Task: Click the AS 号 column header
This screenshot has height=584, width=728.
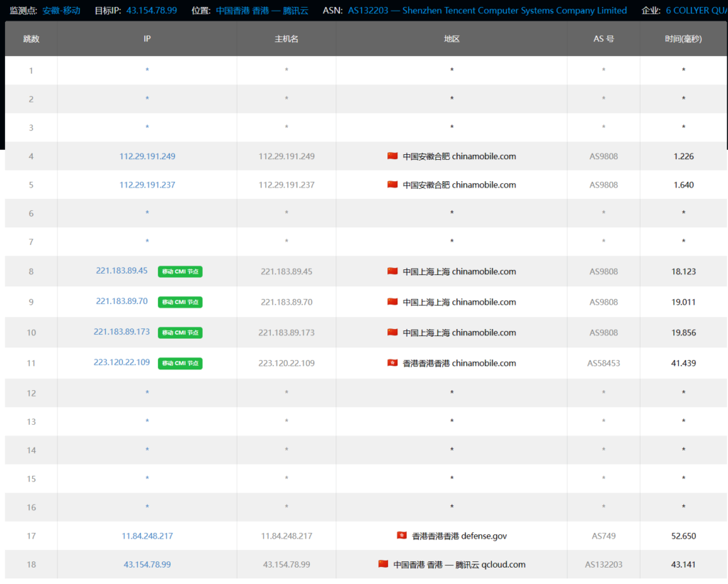Action: coord(604,39)
